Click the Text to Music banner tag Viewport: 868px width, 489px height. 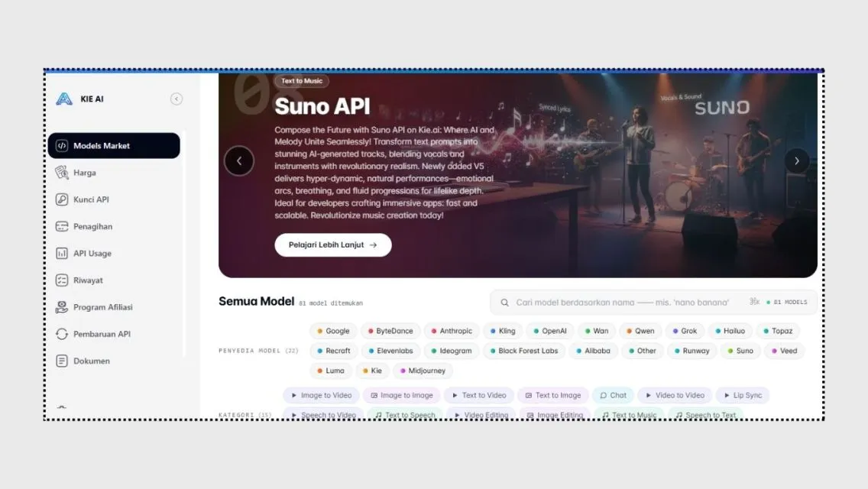click(x=302, y=81)
